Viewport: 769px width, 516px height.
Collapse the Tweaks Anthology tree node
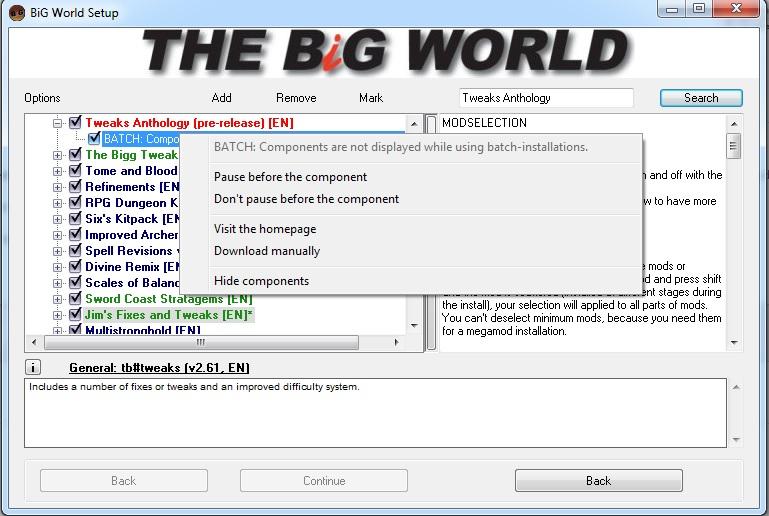[57, 123]
